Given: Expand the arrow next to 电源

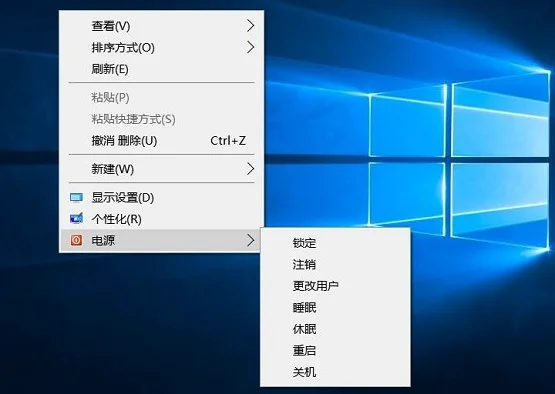Looking at the screenshot, I should pyautogui.click(x=251, y=240).
